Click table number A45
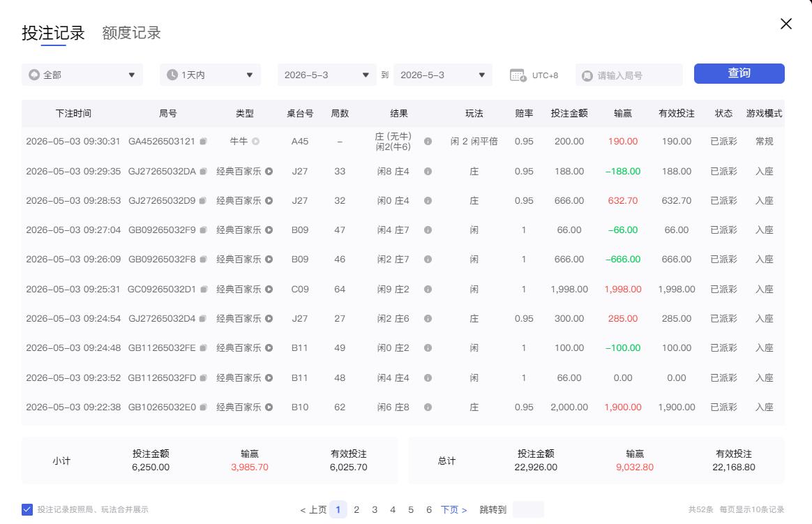Image resolution: width=812 pixels, height=524 pixels. click(300, 142)
